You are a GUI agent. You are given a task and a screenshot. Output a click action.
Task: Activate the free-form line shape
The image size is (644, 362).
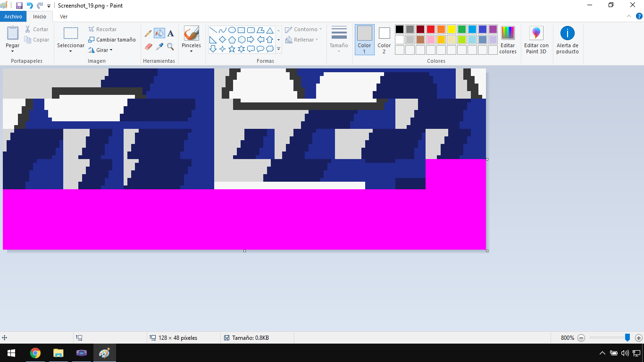pyautogui.click(x=222, y=29)
